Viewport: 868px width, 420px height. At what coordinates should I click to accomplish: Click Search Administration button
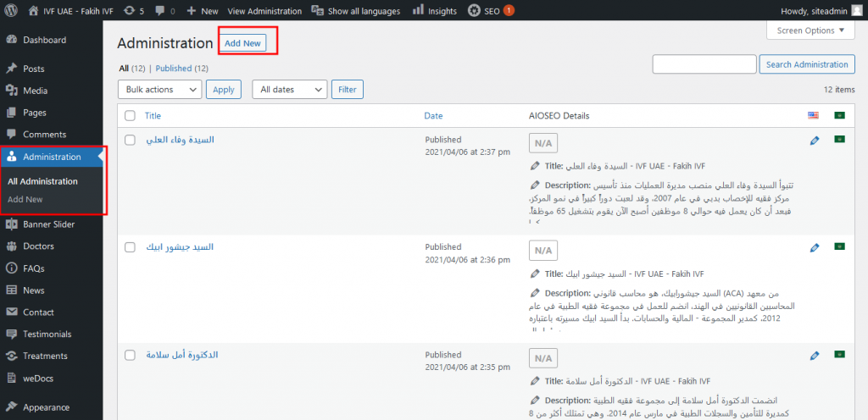(x=807, y=64)
